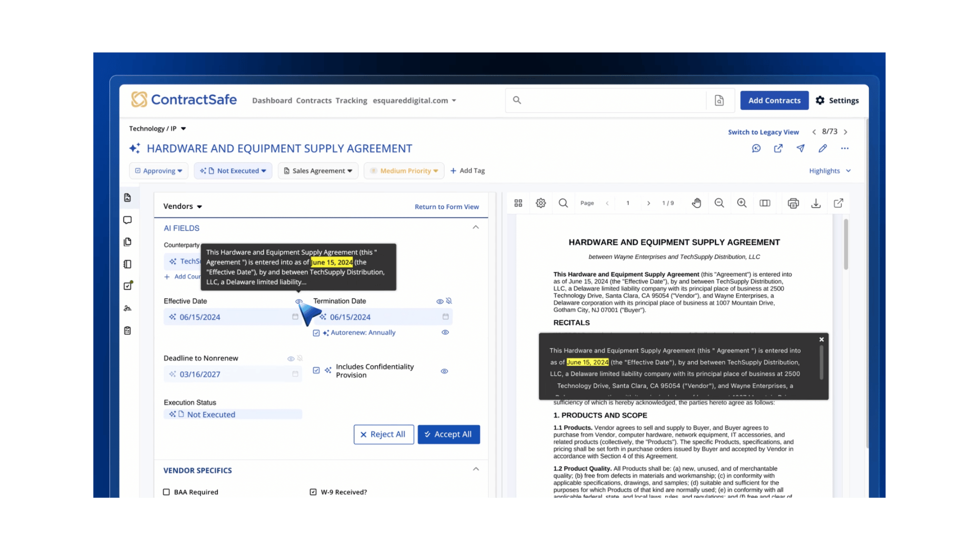The height and width of the screenshot is (551, 980).
Task: Uncheck the W-9 Received box
Action: pos(313,492)
